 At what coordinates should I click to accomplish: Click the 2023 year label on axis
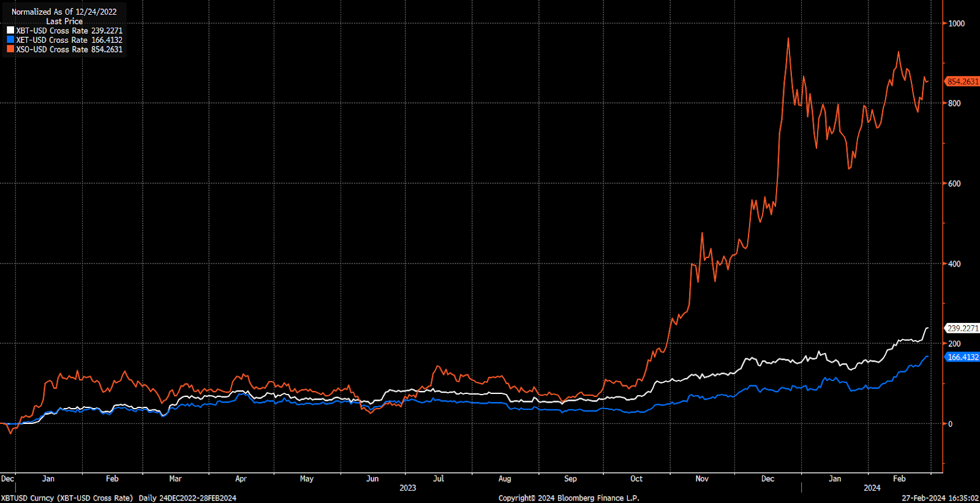click(408, 488)
